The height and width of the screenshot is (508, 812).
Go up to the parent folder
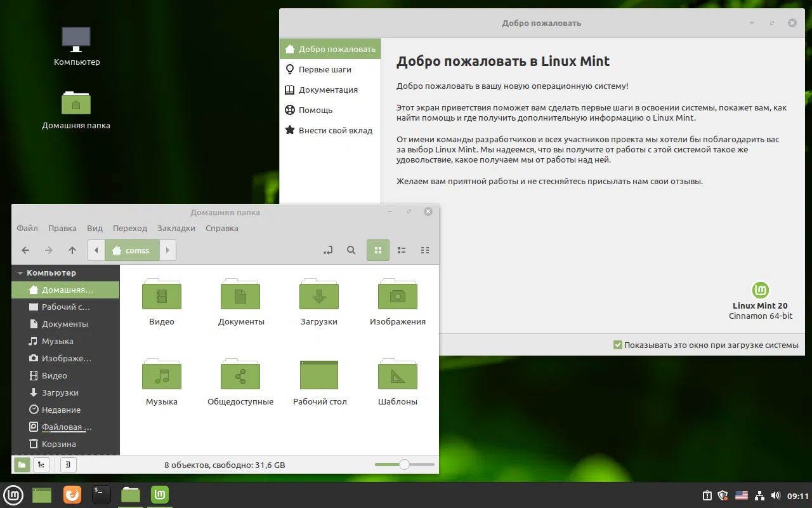click(72, 250)
